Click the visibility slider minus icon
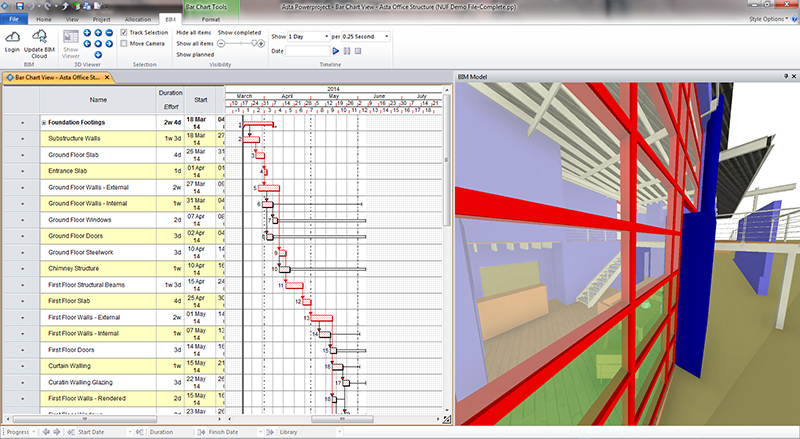This screenshot has height=439, width=800. [221, 44]
